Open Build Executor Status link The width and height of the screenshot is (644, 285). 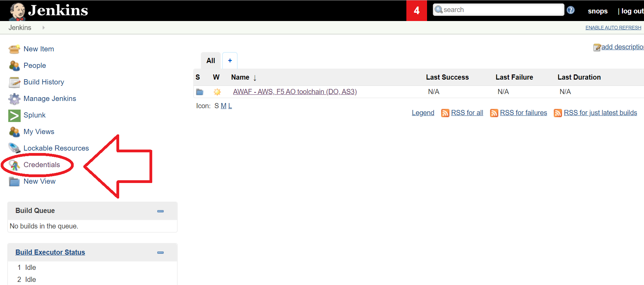point(50,252)
